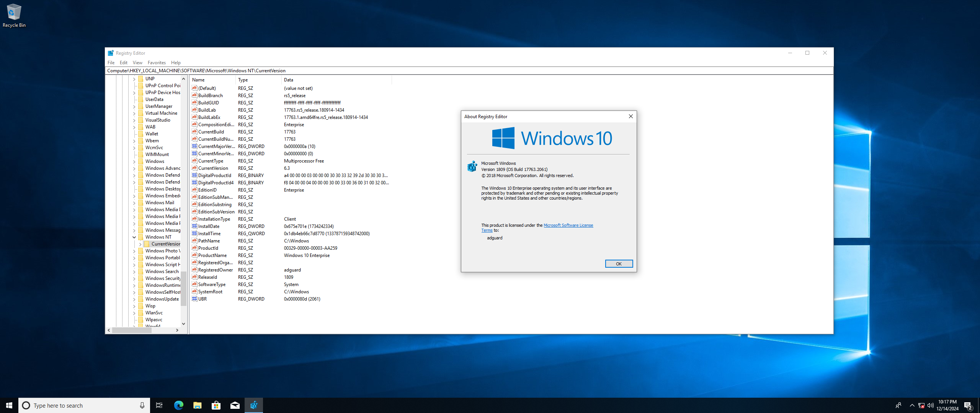Open the volume control in system tray

point(931,405)
